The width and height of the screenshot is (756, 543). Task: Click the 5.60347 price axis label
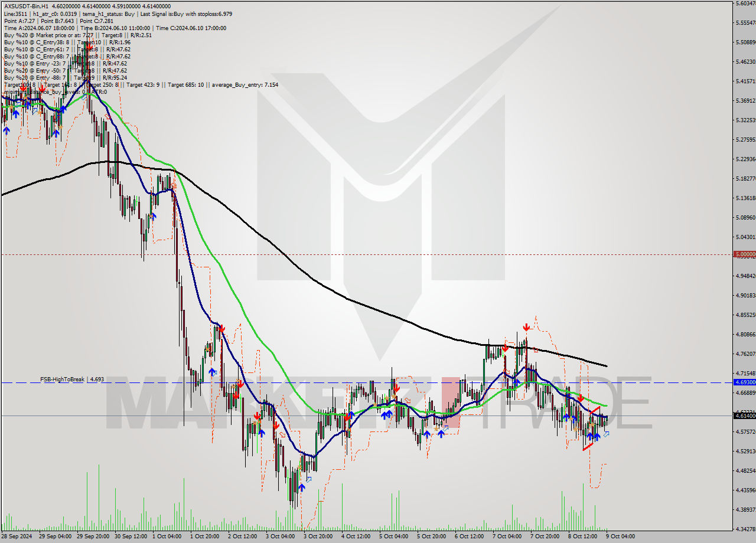pos(745,4)
